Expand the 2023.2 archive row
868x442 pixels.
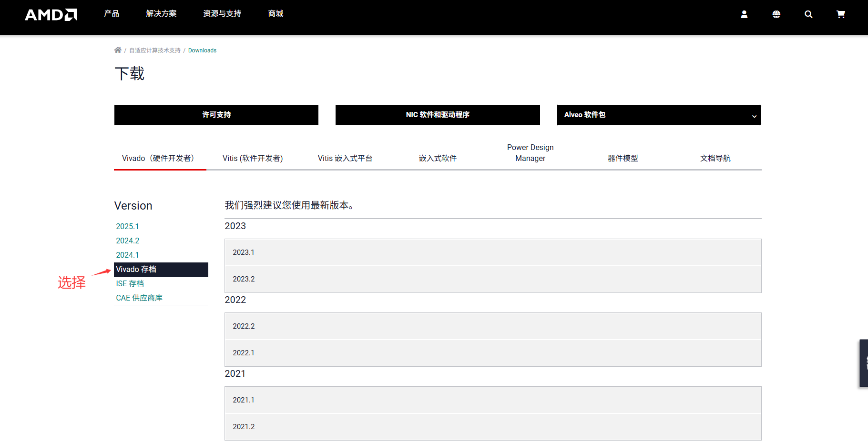tap(493, 279)
